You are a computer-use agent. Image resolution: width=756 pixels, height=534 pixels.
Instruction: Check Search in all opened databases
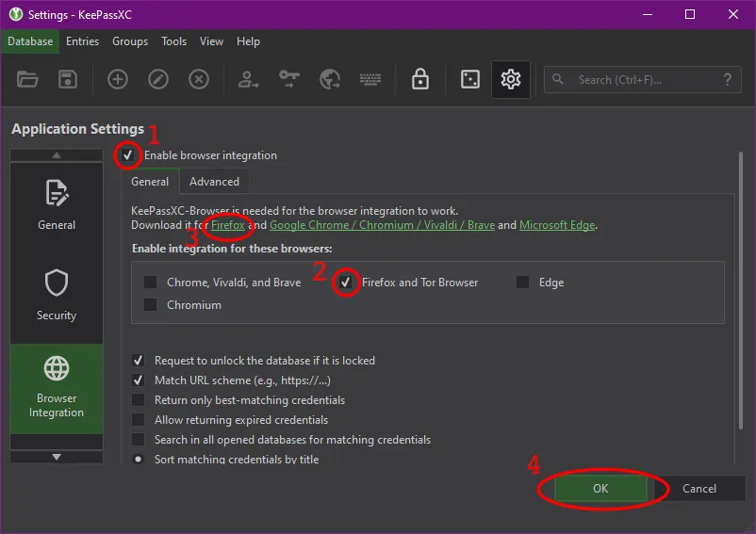pos(138,439)
